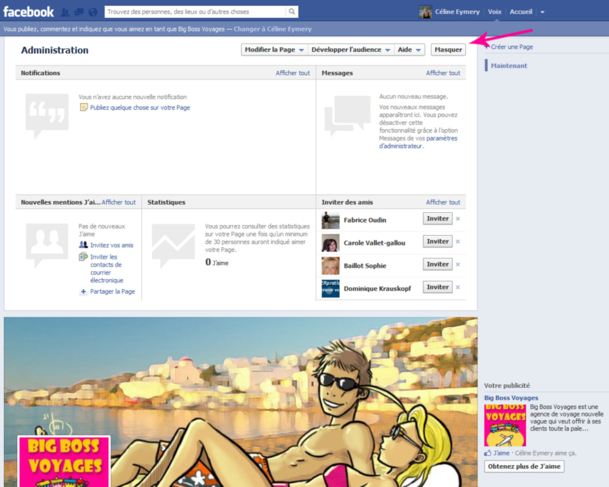Screen dimensions: 609x487
Task: Invite Baillot Sophie
Action: pyautogui.click(x=437, y=265)
